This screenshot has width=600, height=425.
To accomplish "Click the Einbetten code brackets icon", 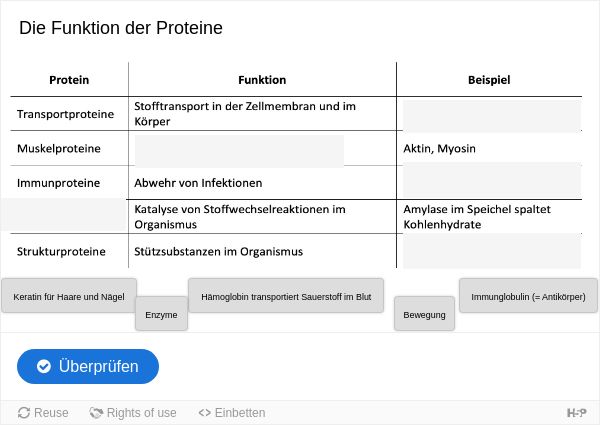I will [x=205, y=413].
